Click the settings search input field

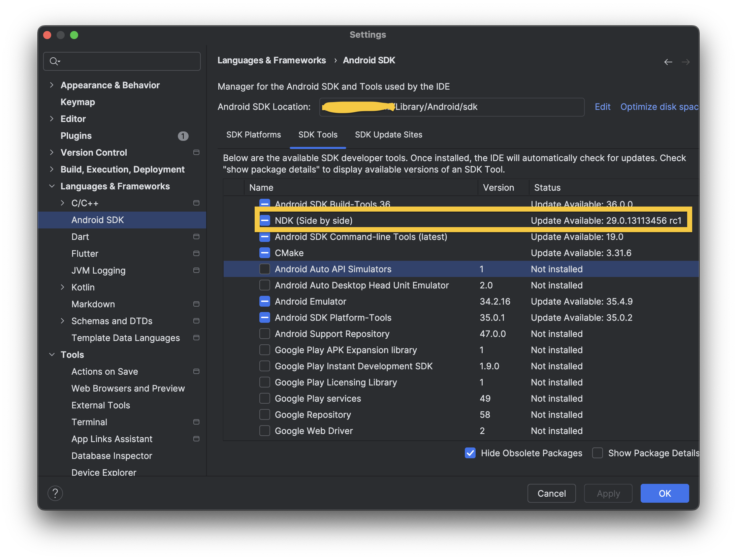[x=128, y=61]
